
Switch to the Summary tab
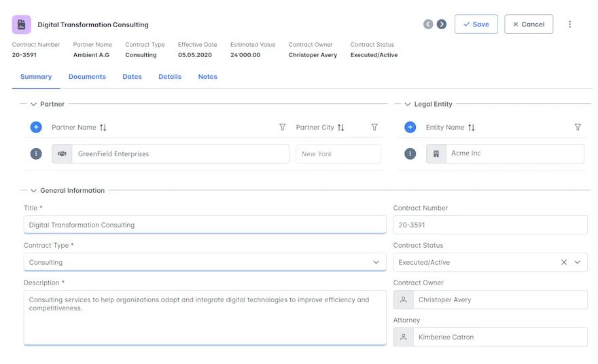36,77
